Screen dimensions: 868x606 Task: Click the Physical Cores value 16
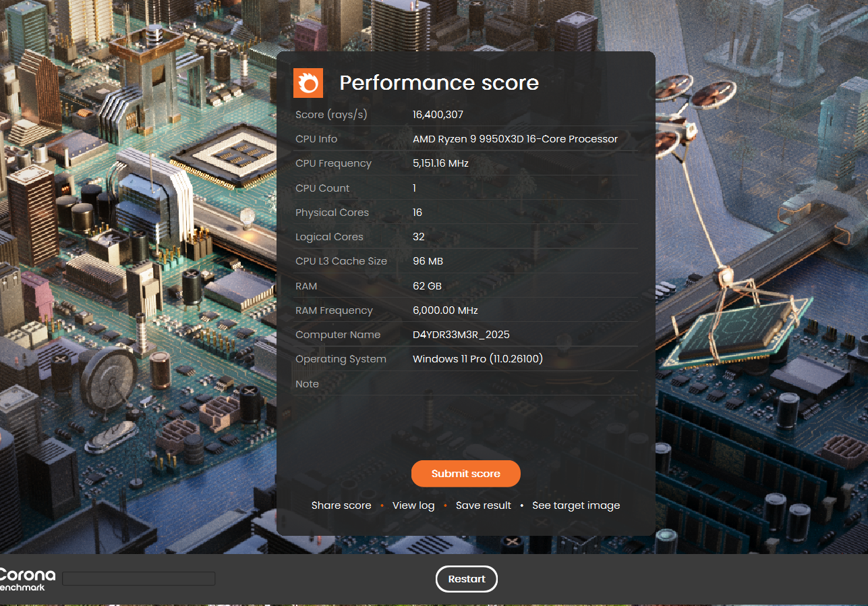pyautogui.click(x=417, y=213)
